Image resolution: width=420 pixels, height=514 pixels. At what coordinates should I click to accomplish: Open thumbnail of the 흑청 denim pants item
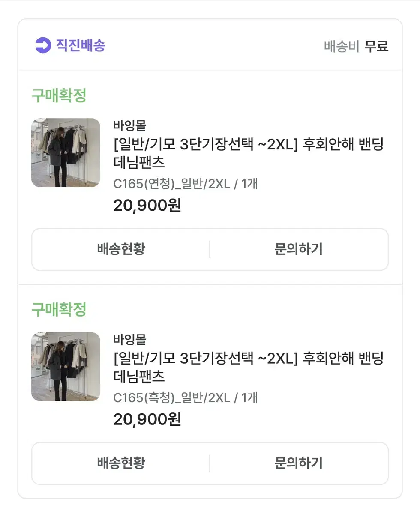pyautogui.click(x=66, y=367)
